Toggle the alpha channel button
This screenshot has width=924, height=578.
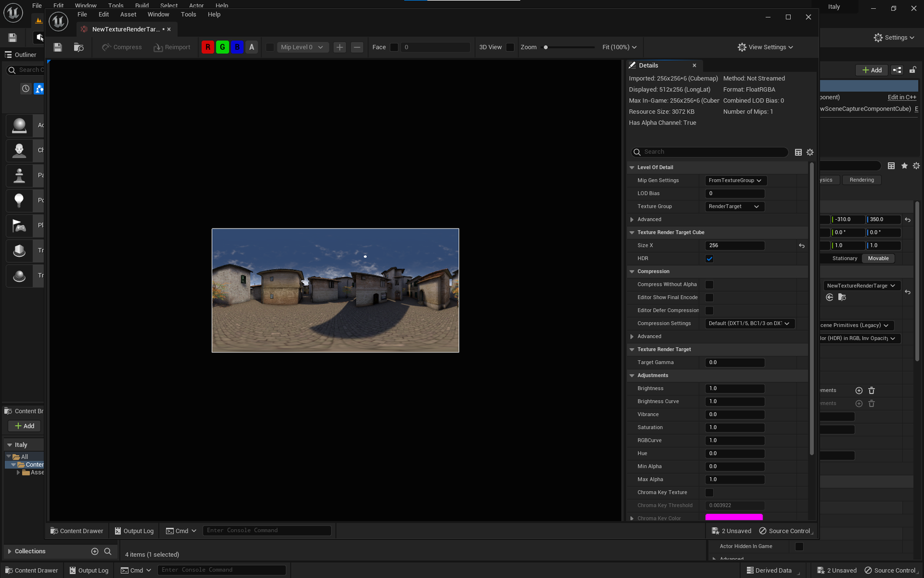251,47
